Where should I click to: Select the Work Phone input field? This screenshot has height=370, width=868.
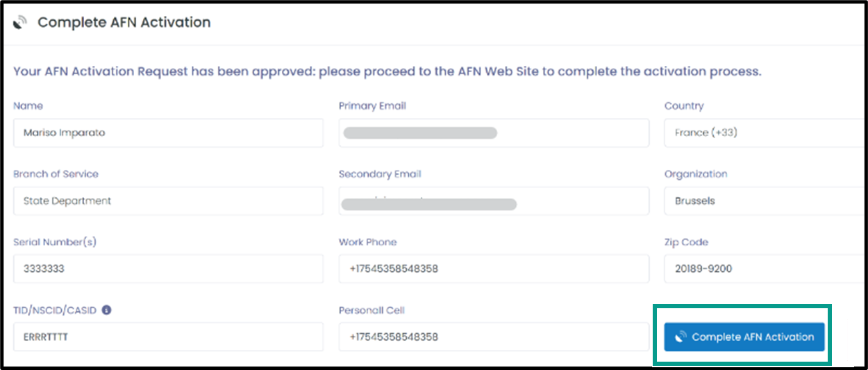tap(494, 269)
